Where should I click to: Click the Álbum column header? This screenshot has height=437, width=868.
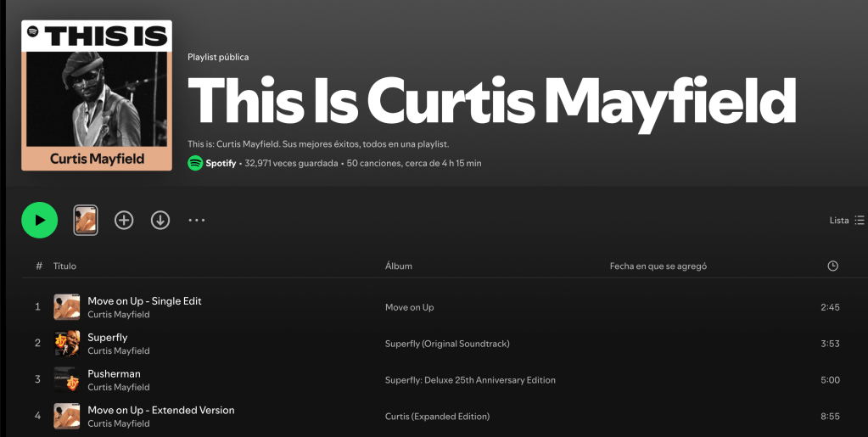click(398, 266)
